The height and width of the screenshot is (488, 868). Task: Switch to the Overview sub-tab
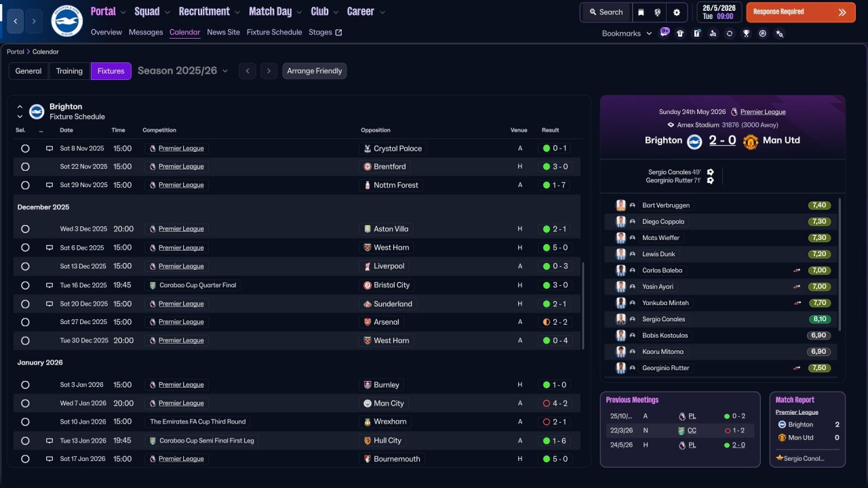pyautogui.click(x=106, y=32)
